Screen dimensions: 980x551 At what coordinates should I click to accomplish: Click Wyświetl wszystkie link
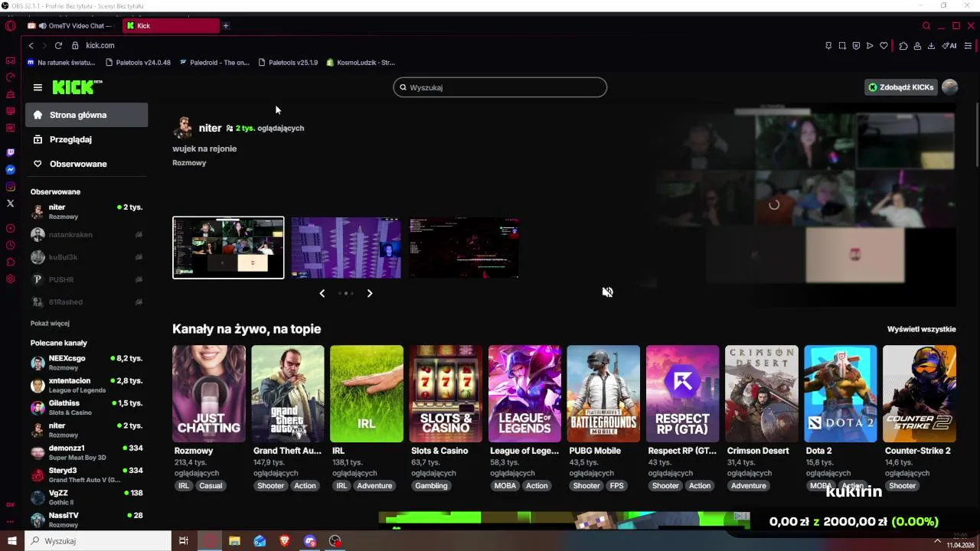click(x=922, y=329)
